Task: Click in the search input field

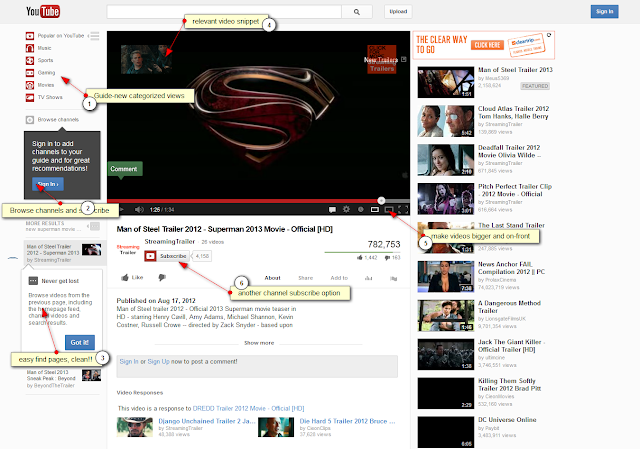Action: pyautogui.click(x=224, y=12)
